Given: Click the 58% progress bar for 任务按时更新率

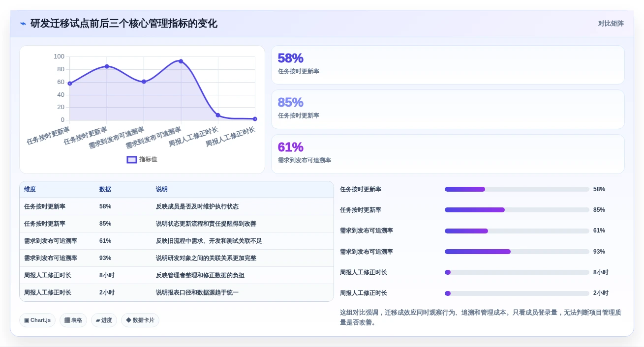Looking at the screenshot, I should [517, 189].
